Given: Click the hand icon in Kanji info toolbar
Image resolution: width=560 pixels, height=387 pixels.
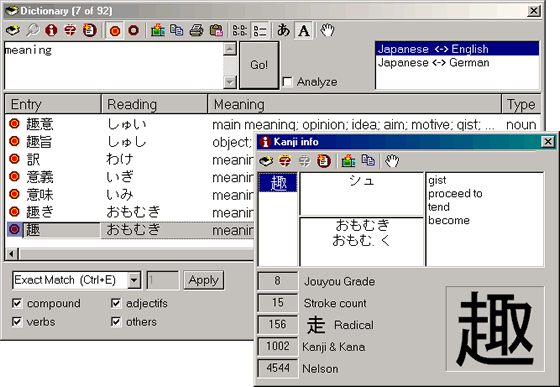Looking at the screenshot, I should pyautogui.click(x=392, y=161).
